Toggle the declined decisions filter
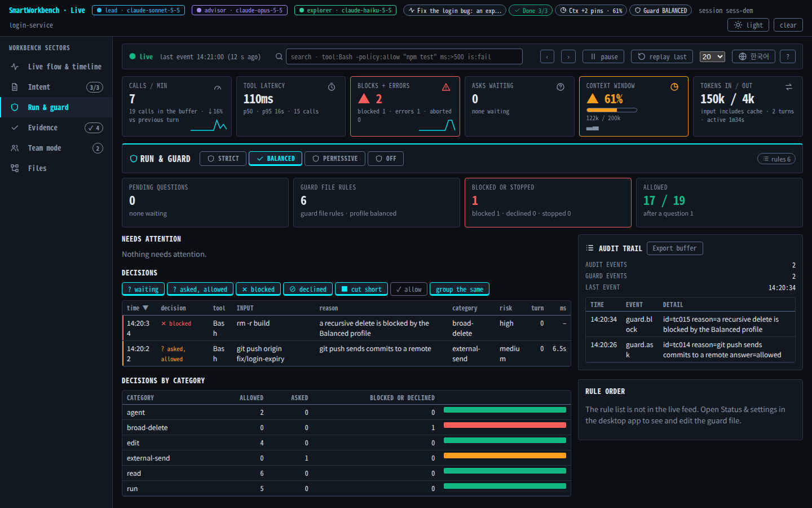Screen dimensions: 812x508 (x=308, y=289)
